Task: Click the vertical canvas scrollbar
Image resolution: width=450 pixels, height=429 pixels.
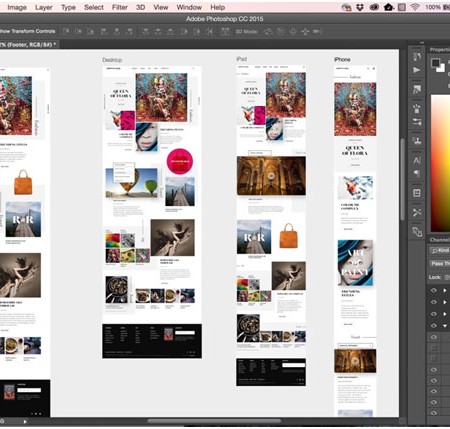Action: [402, 179]
